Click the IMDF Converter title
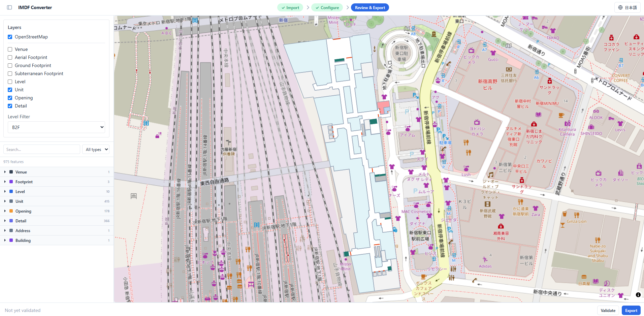The height and width of the screenshot is (316, 644). [x=35, y=7]
